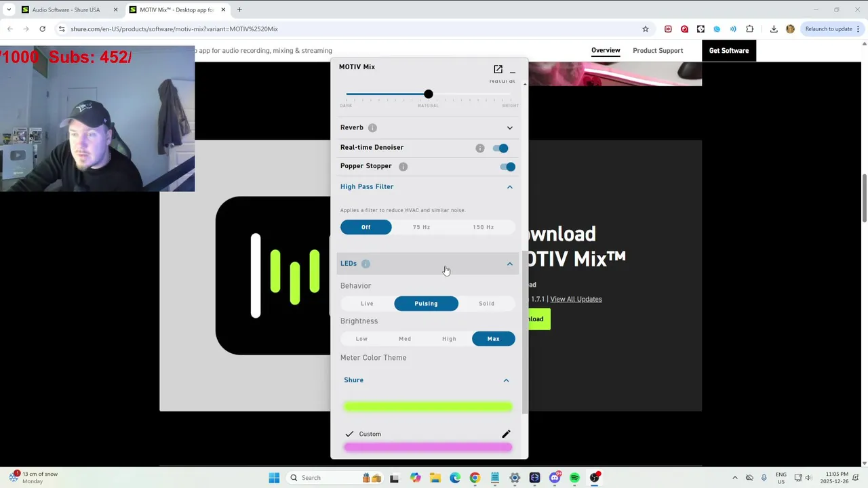Open Spotify from taskbar
This screenshot has width=868, height=488.
click(574, 478)
